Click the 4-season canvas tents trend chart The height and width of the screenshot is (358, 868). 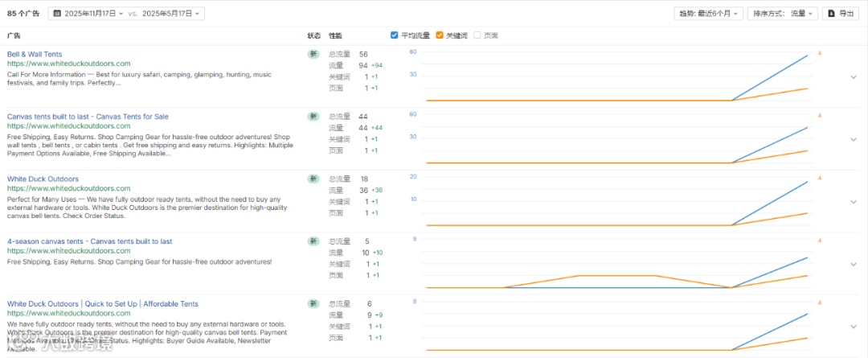(616, 265)
